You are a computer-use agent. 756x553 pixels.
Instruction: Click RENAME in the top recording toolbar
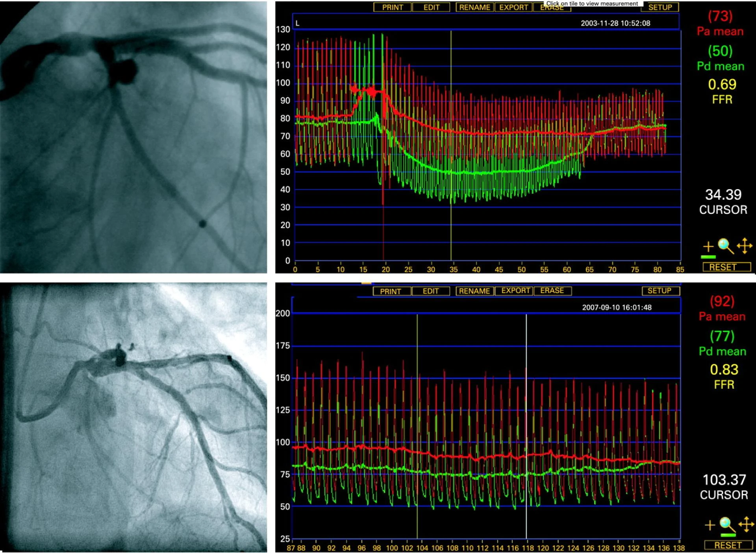tap(474, 7)
